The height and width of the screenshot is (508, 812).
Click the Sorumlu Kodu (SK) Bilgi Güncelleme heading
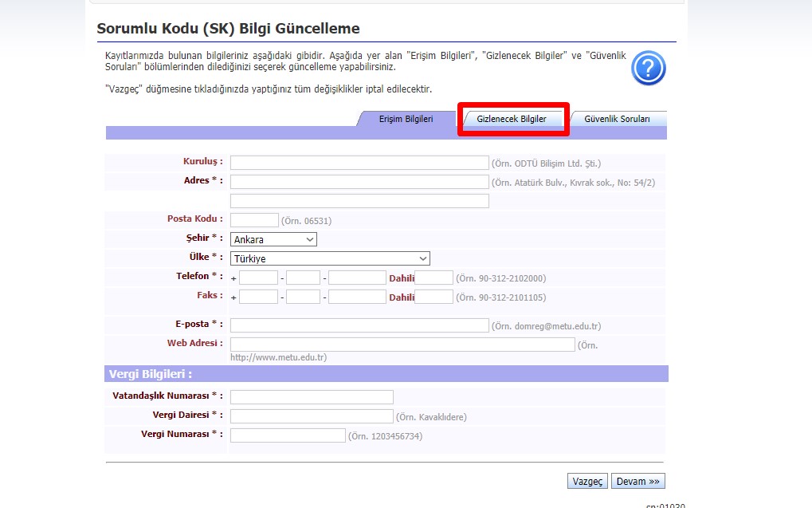[229, 29]
